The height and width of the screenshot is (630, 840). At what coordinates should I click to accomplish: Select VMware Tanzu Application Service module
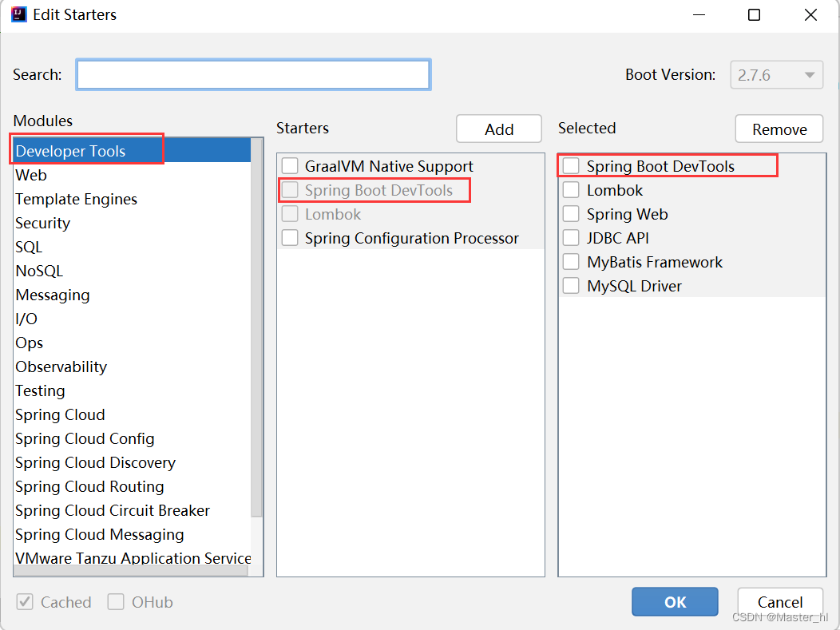click(132, 557)
